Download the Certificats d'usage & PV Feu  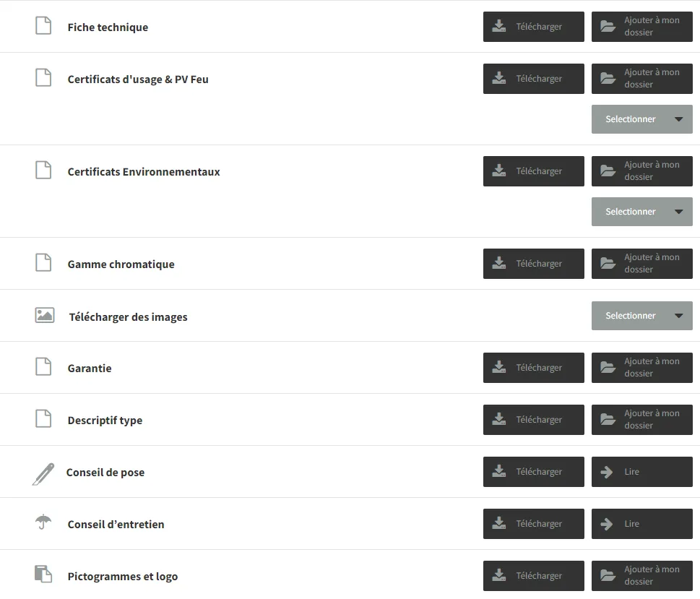point(533,79)
